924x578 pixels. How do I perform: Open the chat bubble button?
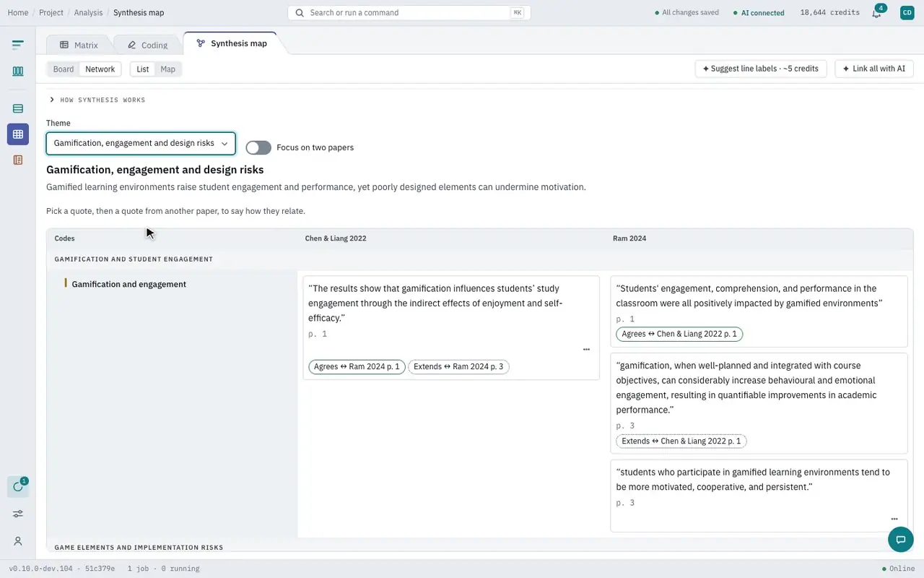[900, 539]
